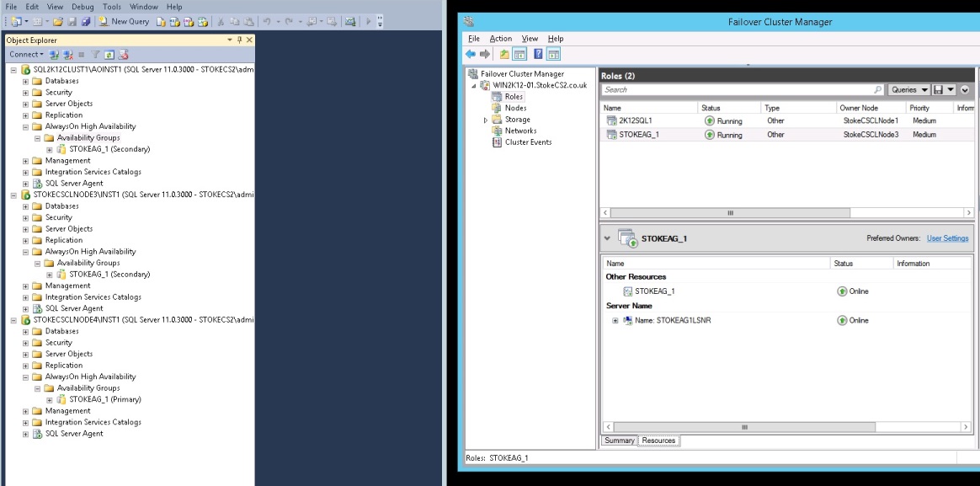The width and height of the screenshot is (980, 486).
Task: Click the Filter funnel icon in Object Explorer
Action: pyautogui.click(x=95, y=55)
